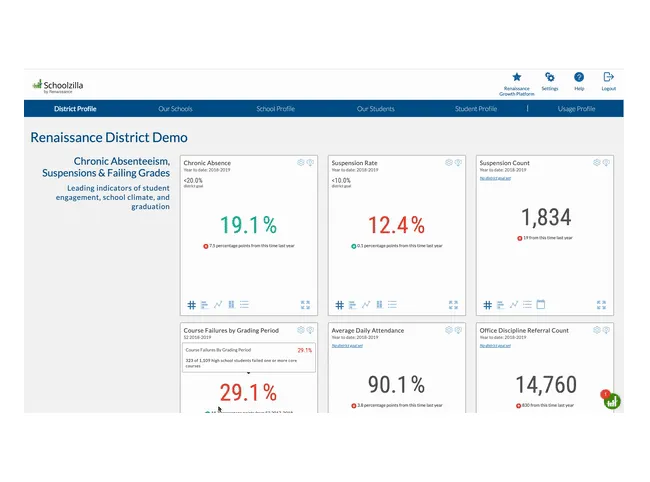This screenshot has width=650, height=482.
Task: Select list view on Suspension Count card
Action: [x=527, y=305]
